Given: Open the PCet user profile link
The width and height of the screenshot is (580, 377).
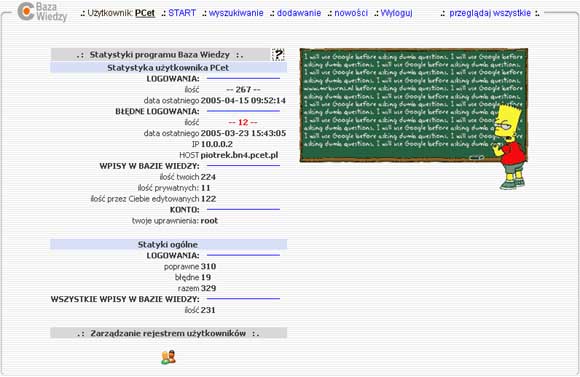Looking at the screenshot, I should (x=145, y=13).
